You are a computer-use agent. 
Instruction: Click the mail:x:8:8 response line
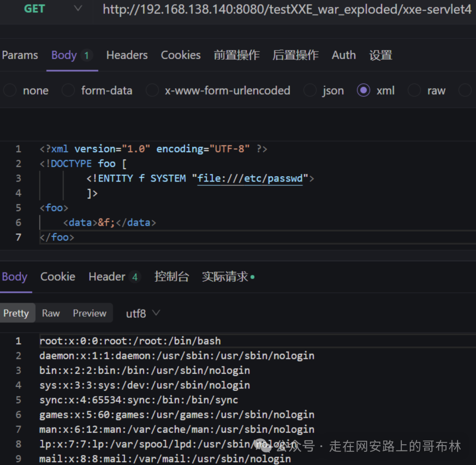pyautogui.click(x=165, y=459)
